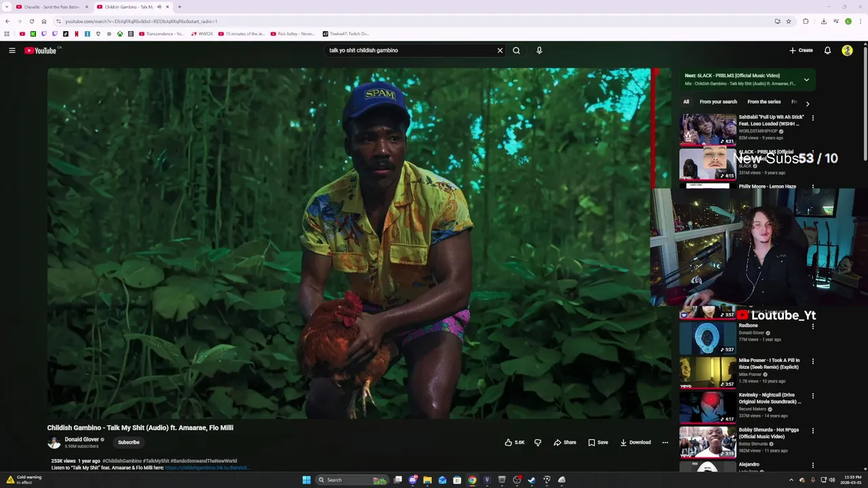Open Donald Glover channel avatar
The image size is (868, 488).
coord(54,443)
